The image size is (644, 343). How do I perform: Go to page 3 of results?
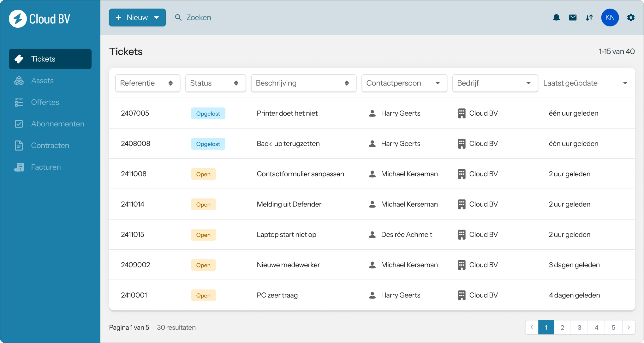click(579, 327)
